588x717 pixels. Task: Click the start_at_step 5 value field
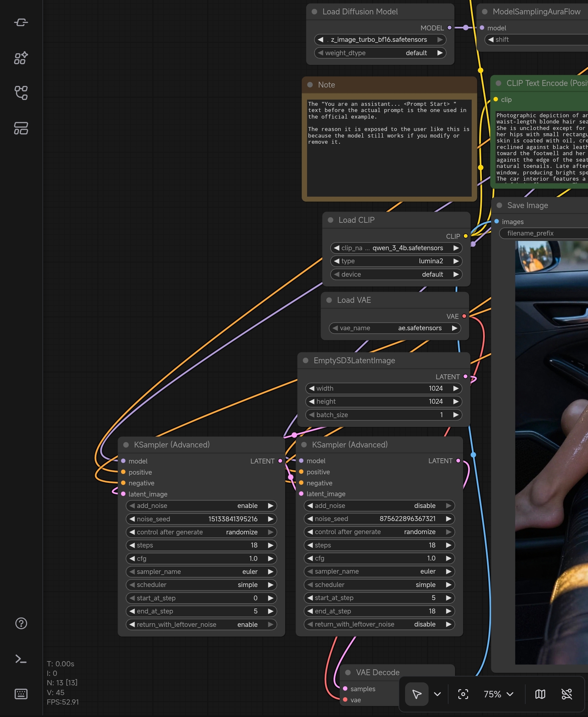click(x=379, y=598)
